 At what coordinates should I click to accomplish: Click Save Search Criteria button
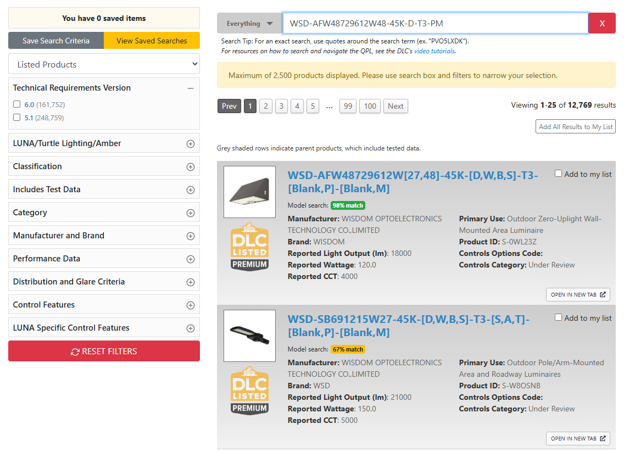coord(56,41)
